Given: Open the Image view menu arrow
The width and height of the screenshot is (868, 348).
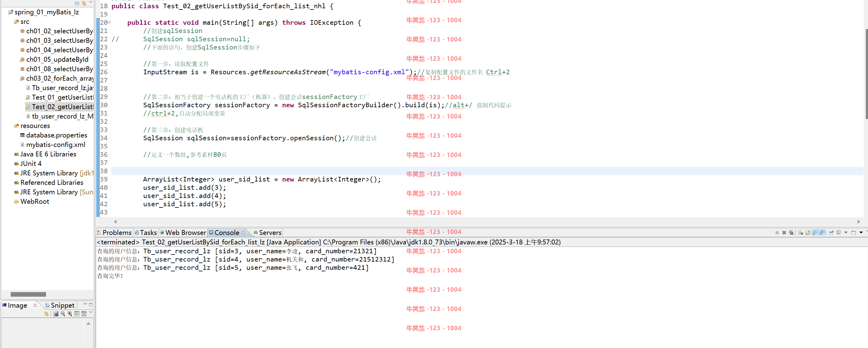Looking at the screenshot, I should pos(91,313).
